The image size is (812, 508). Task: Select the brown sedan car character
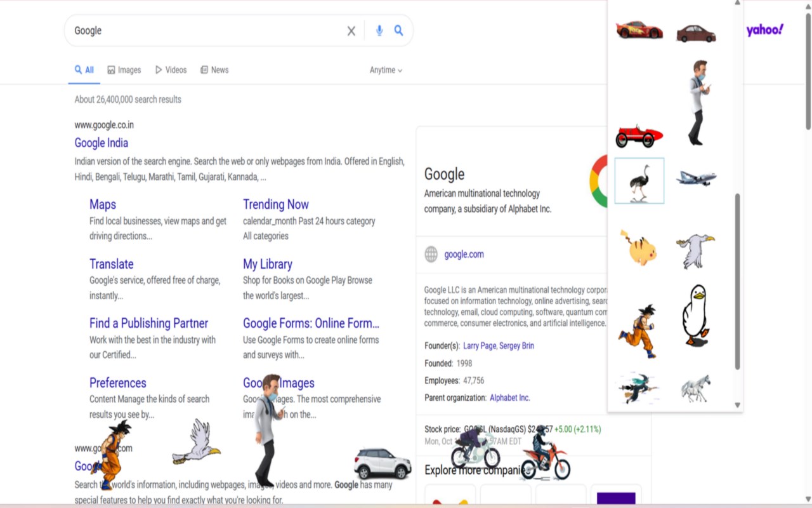coord(696,32)
